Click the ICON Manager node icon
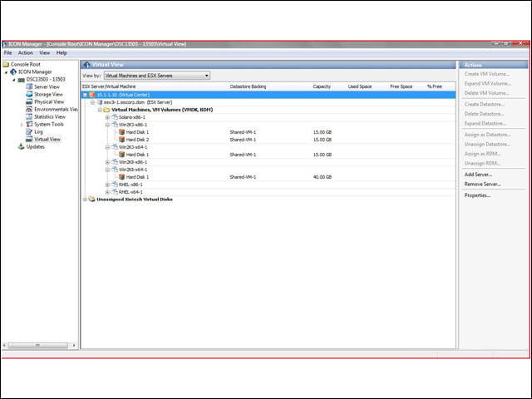 coord(13,72)
